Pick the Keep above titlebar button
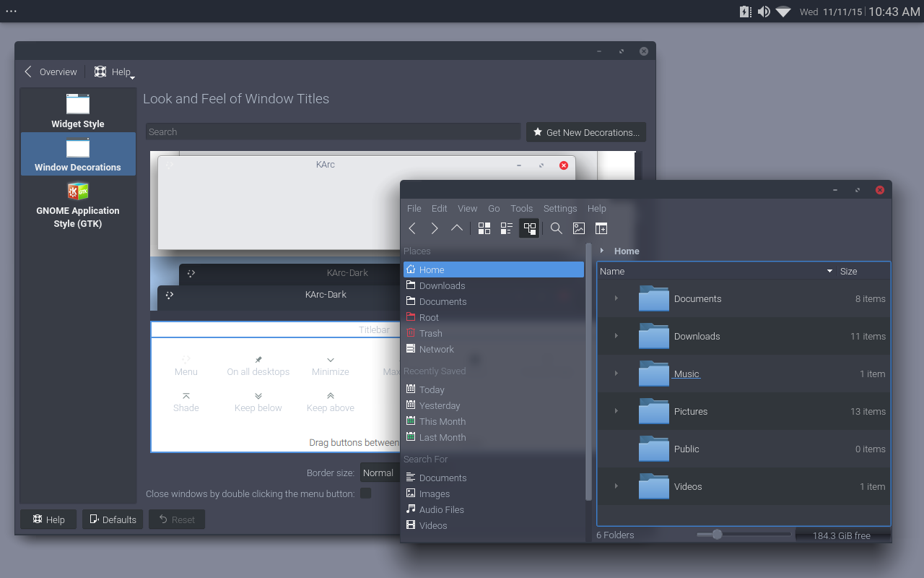 click(x=330, y=402)
